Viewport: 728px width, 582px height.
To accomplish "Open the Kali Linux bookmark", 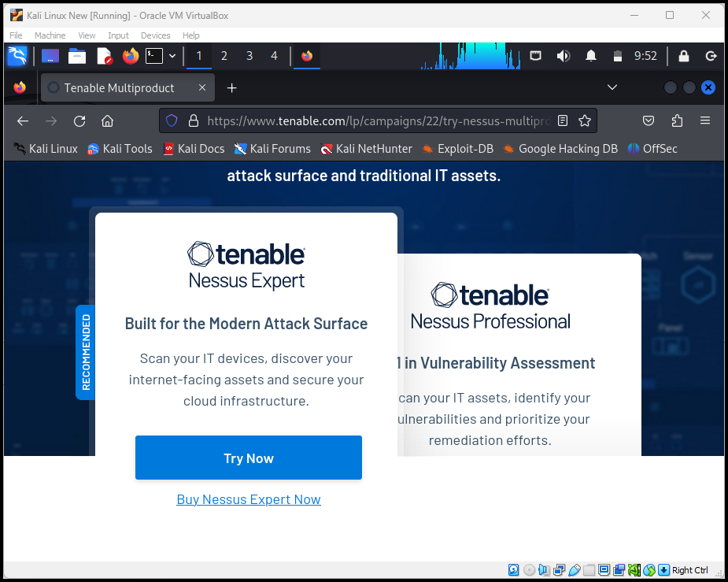I will coord(45,149).
